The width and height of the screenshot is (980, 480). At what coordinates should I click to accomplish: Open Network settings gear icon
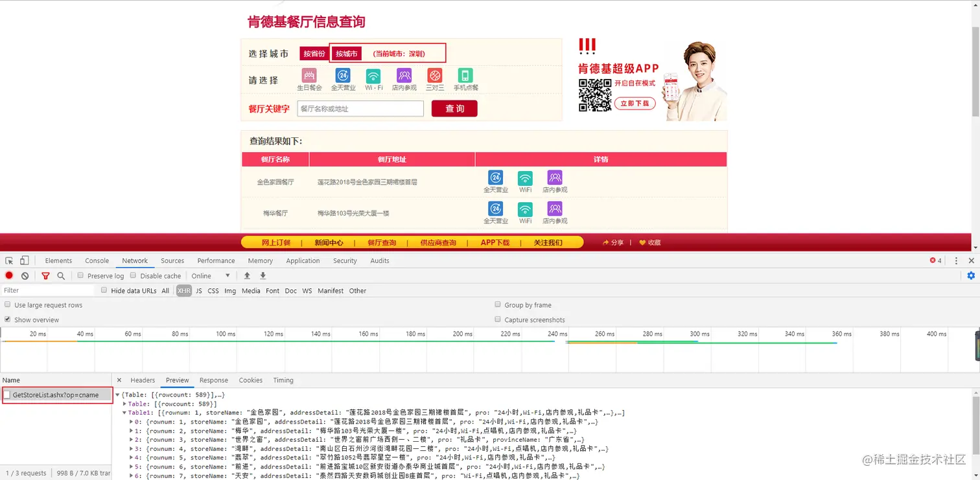click(x=971, y=275)
